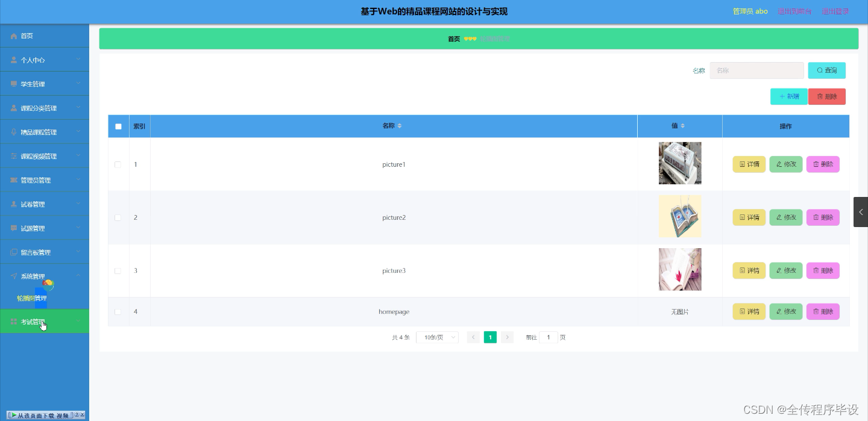
Task: Select page 1 in pagination
Action: coord(490,337)
